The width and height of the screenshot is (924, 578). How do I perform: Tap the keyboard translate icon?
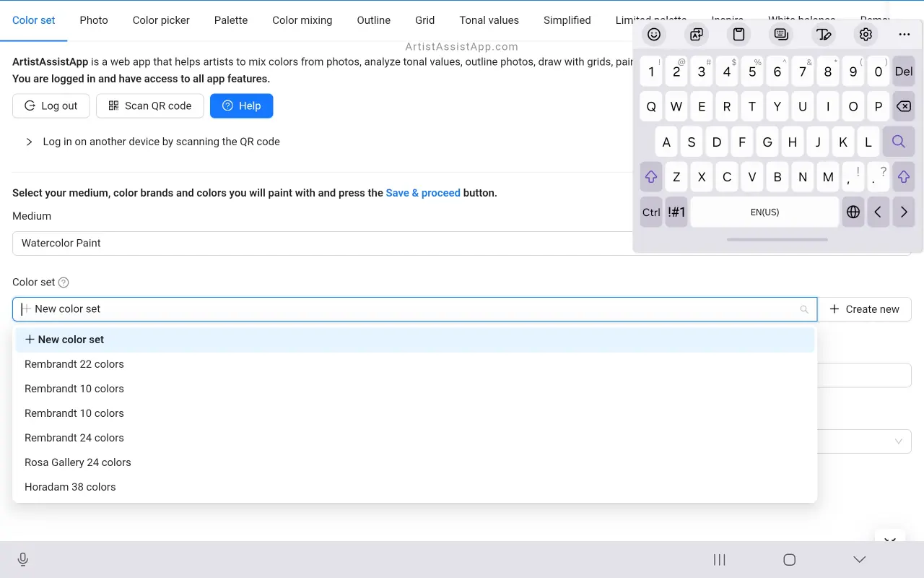click(x=697, y=34)
